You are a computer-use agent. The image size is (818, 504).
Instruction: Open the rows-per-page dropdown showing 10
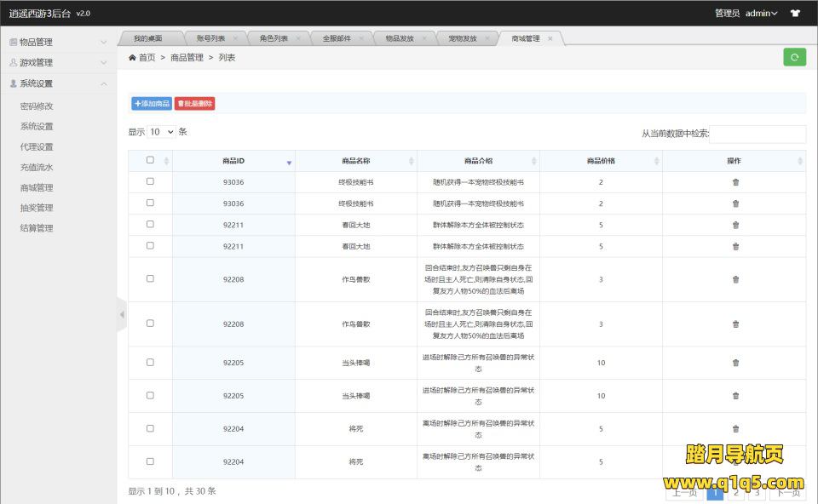pos(161,132)
